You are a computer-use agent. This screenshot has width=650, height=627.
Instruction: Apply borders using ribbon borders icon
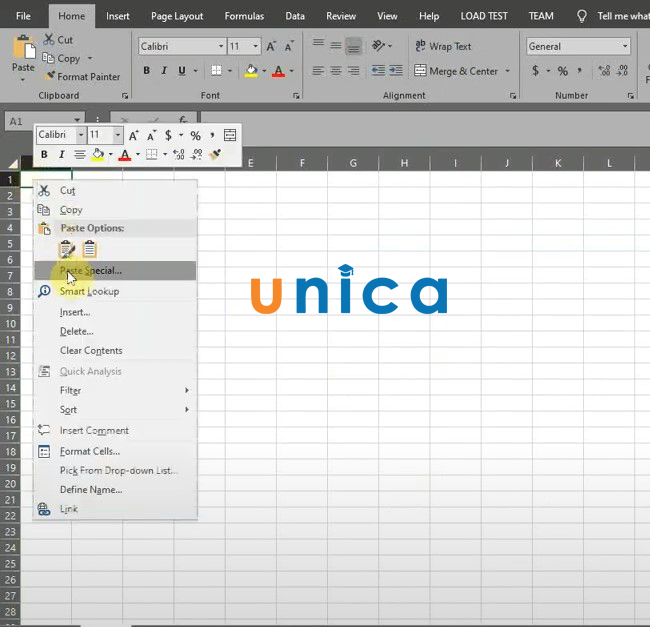click(216, 70)
